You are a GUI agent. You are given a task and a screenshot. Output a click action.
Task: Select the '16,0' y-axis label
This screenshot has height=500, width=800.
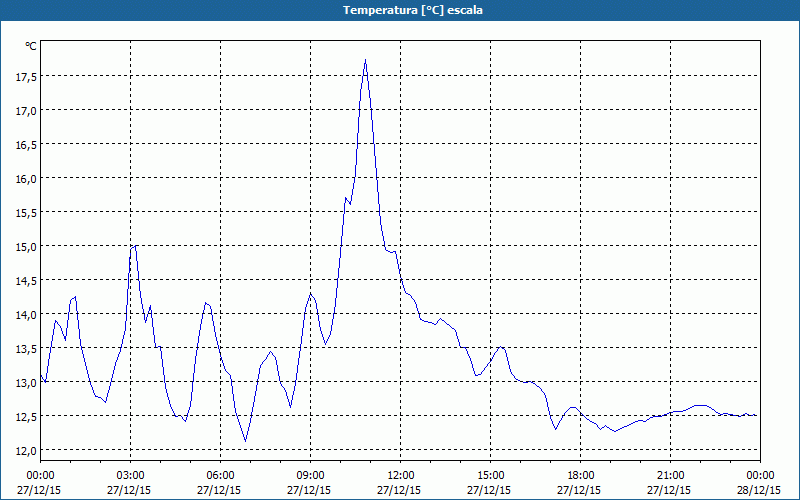click(27, 179)
